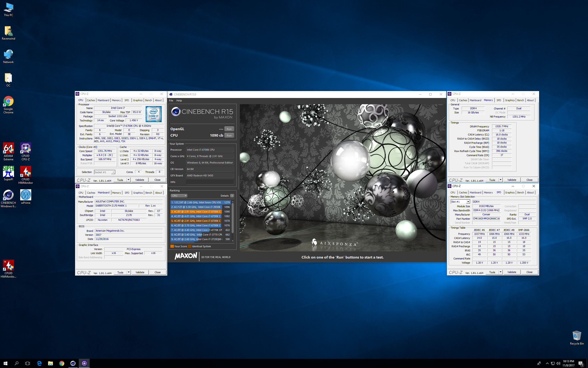Expand Tools dropdown arrow in Mainboard CPU-Z window

[x=129, y=272]
